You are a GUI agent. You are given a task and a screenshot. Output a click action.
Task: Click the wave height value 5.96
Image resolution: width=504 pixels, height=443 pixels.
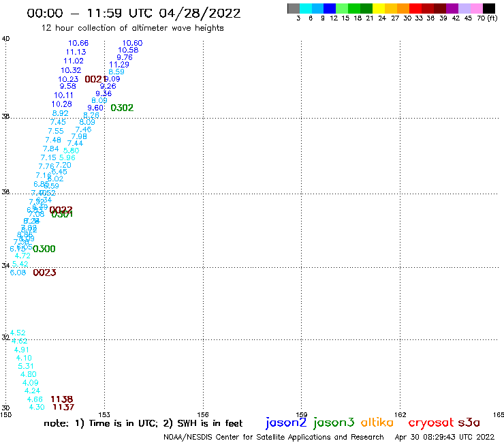(x=67, y=157)
